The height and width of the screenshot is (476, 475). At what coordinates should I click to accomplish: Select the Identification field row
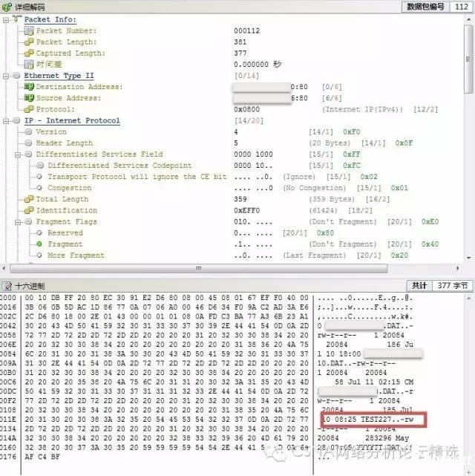point(66,210)
